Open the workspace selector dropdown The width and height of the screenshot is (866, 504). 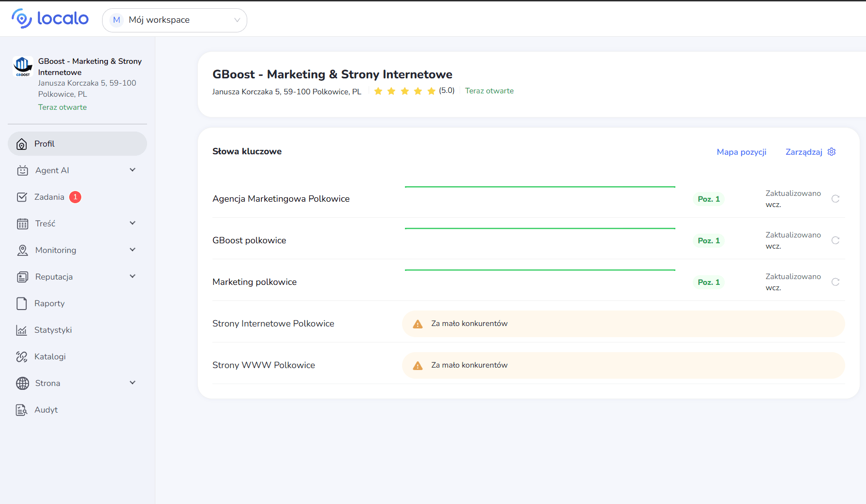pyautogui.click(x=175, y=20)
